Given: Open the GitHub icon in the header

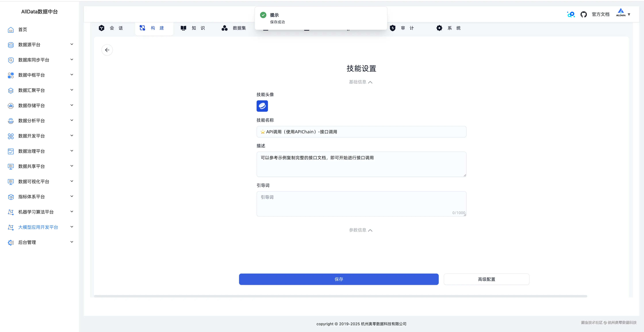Looking at the screenshot, I should 584,14.
